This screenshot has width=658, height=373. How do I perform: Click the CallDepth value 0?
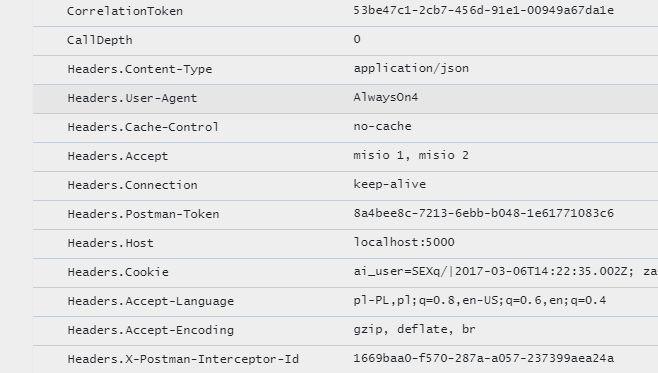[x=357, y=39]
